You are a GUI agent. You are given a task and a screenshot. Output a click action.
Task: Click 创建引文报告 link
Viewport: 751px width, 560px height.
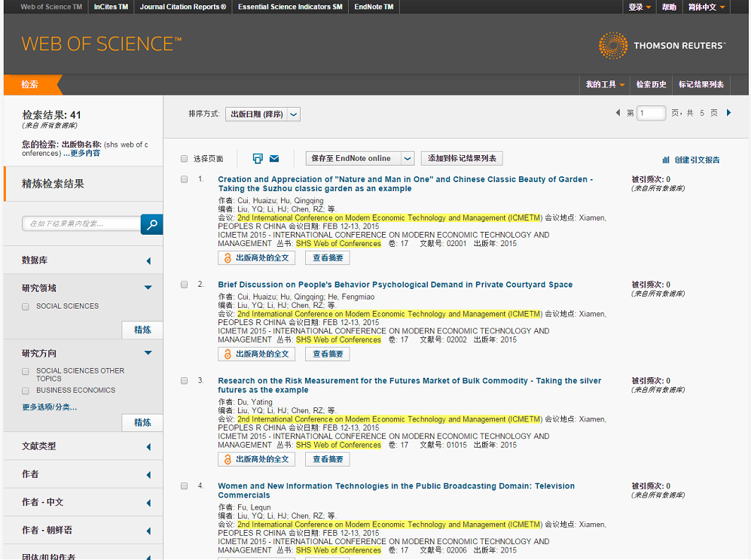point(697,160)
